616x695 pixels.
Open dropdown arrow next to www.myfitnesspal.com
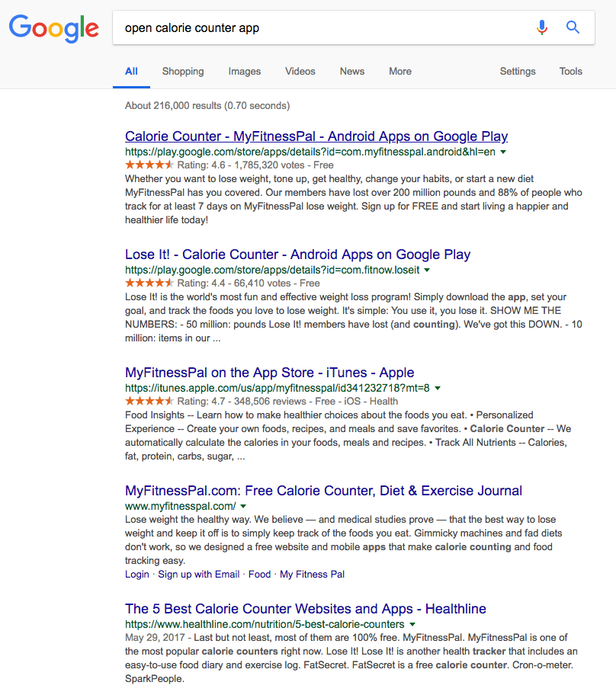pos(243,506)
